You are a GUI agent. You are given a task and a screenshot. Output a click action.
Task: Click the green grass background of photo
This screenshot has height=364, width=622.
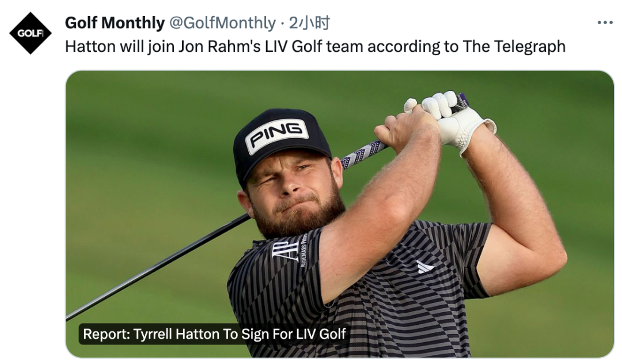pyautogui.click(x=144, y=144)
